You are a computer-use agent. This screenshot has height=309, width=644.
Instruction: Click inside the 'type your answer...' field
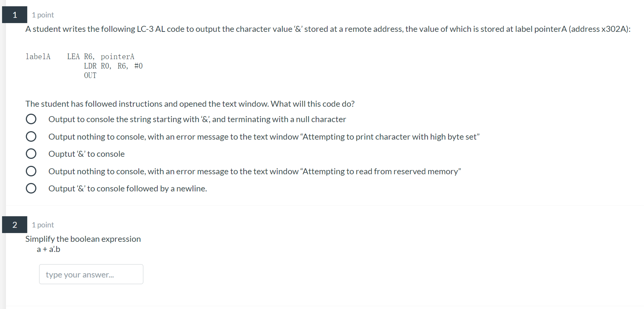click(91, 274)
